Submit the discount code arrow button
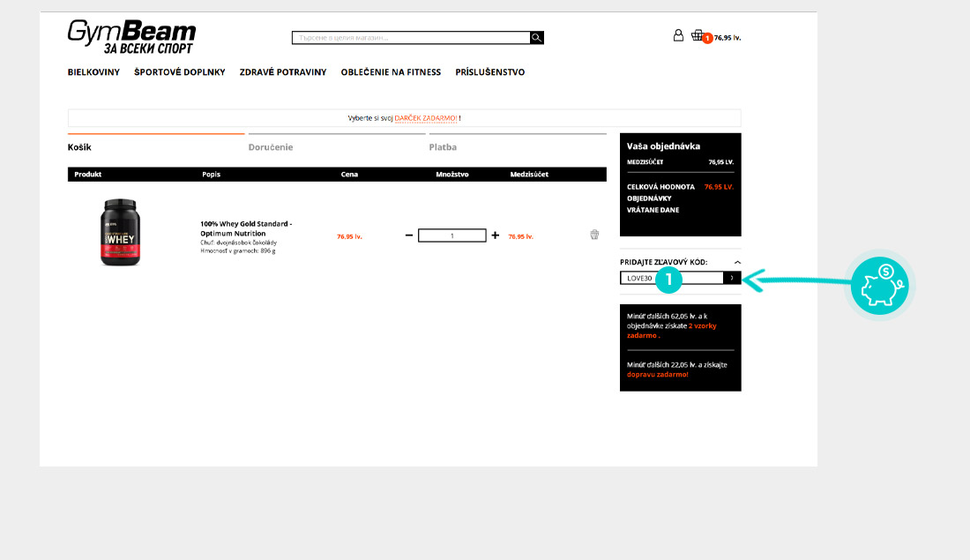 (x=732, y=278)
